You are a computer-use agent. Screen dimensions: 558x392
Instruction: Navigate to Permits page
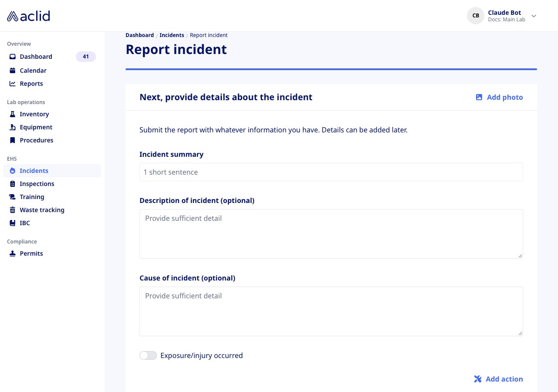tap(52, 253)
